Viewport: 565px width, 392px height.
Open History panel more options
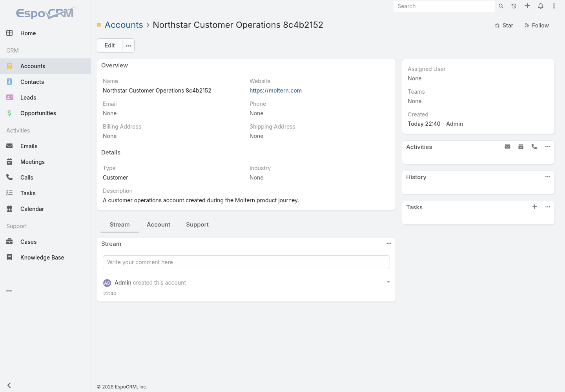click(x=548, y=177)
